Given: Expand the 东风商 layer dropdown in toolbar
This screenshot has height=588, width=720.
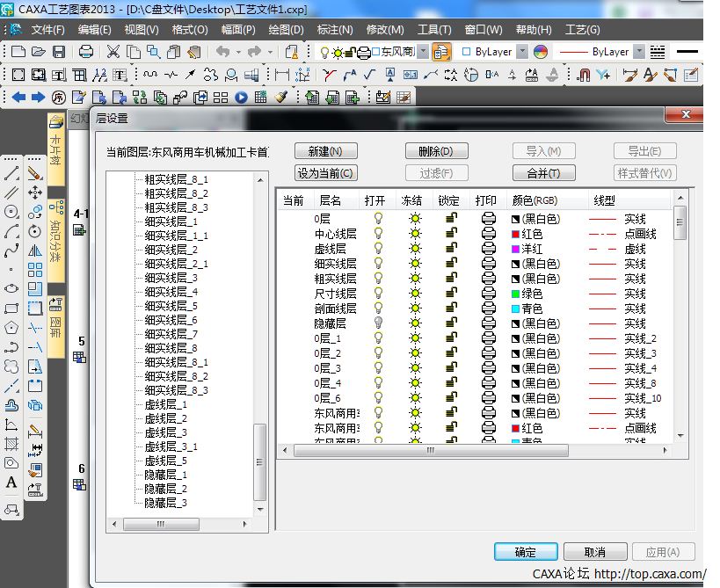Looking at the screenshot, I should click(x=424, y=52).
